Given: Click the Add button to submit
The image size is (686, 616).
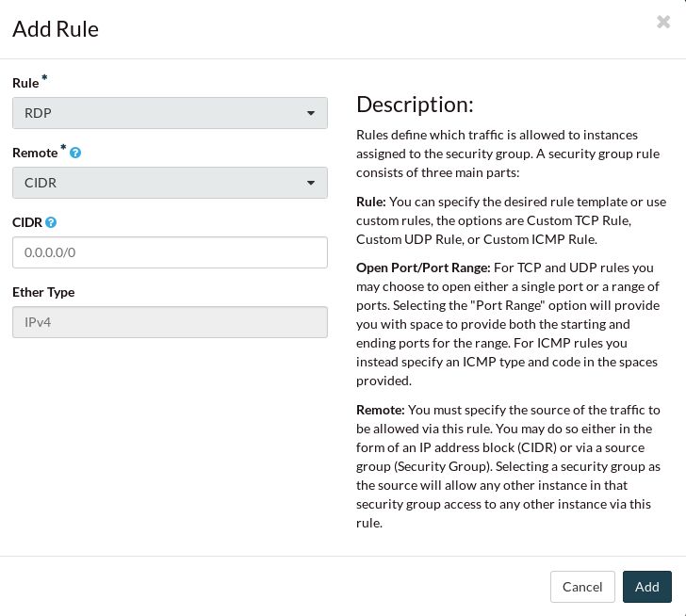Looking at the screenshot, I should pyautogui.click(x=646, y=587).
